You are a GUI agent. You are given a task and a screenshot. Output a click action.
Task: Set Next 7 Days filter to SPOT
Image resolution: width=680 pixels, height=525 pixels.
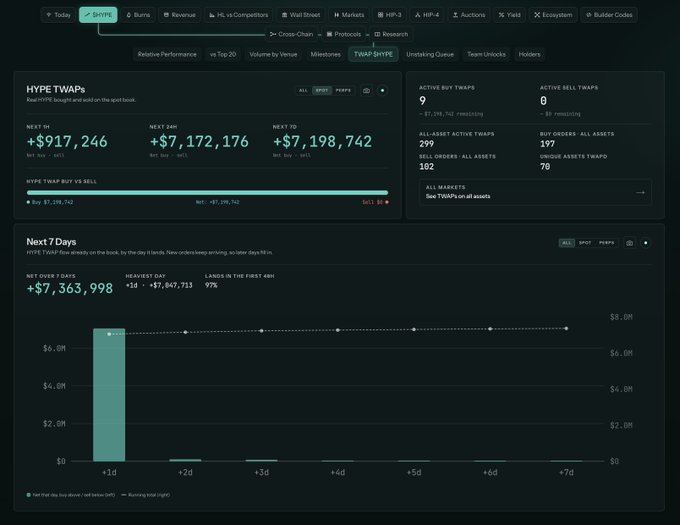[585, 243]
